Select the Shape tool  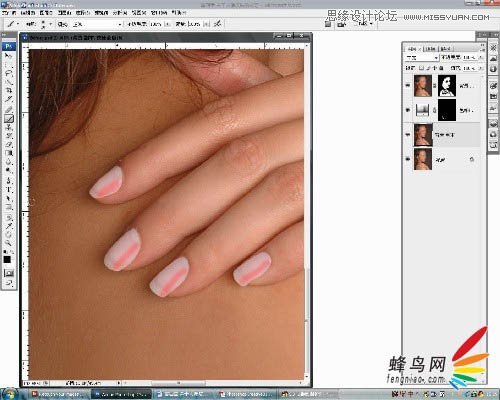(x=8, y=207)
